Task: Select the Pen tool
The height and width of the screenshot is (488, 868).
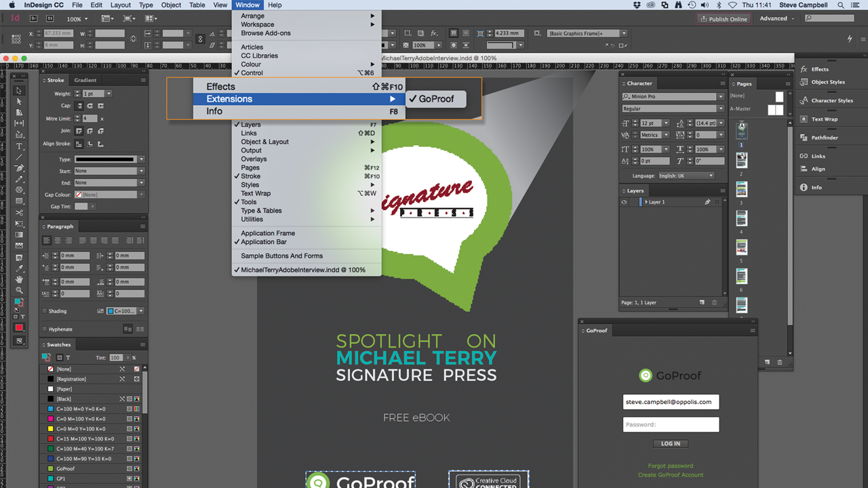Action: pos(19,168)
